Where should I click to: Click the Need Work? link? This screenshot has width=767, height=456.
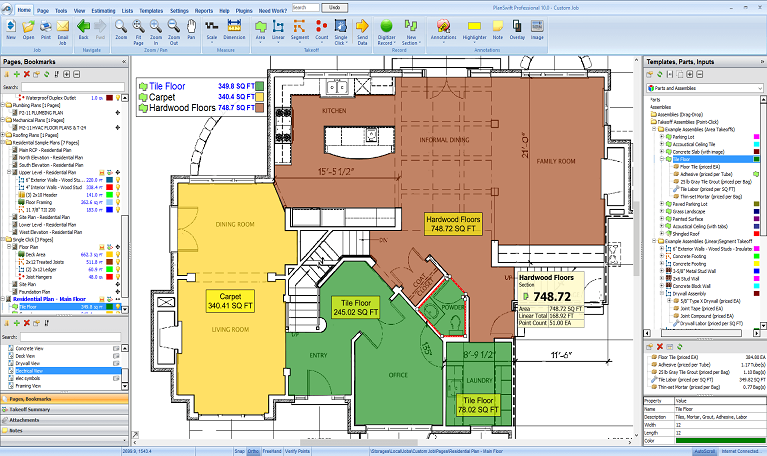272,10
